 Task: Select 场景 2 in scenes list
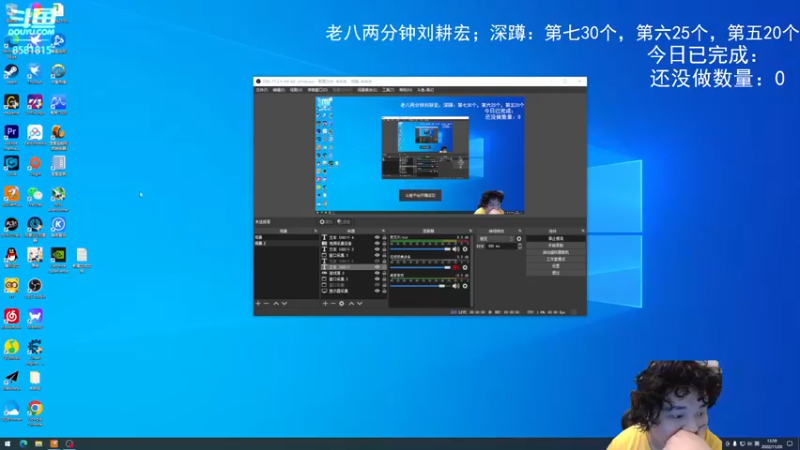pos(286,243)
